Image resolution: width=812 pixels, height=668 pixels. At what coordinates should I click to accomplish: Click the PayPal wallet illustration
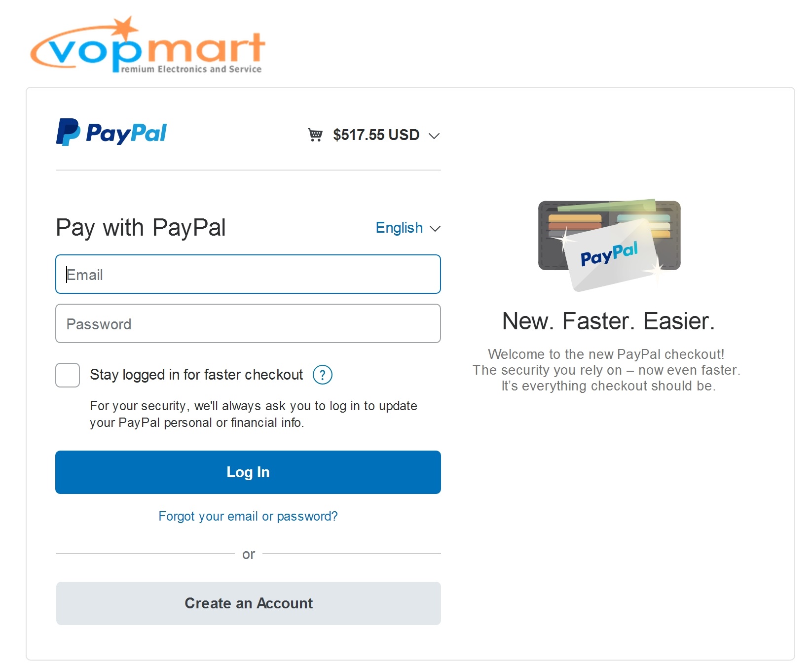(x=609, y=246)
